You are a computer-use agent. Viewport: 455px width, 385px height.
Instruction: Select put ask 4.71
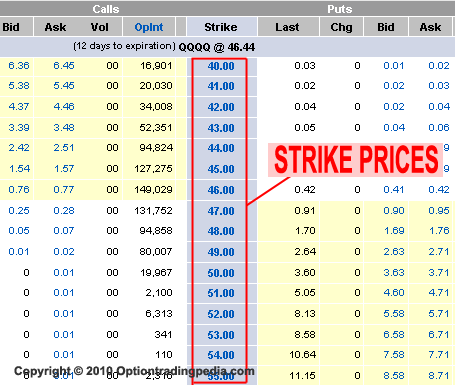(x=439, y=293)
